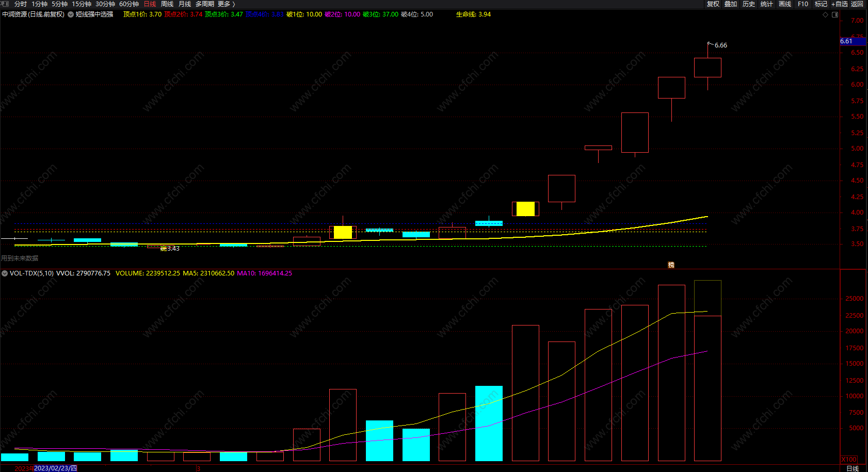
Task: Click the 顶点2价: 3.74 readout
Action: tap(183, 14)
